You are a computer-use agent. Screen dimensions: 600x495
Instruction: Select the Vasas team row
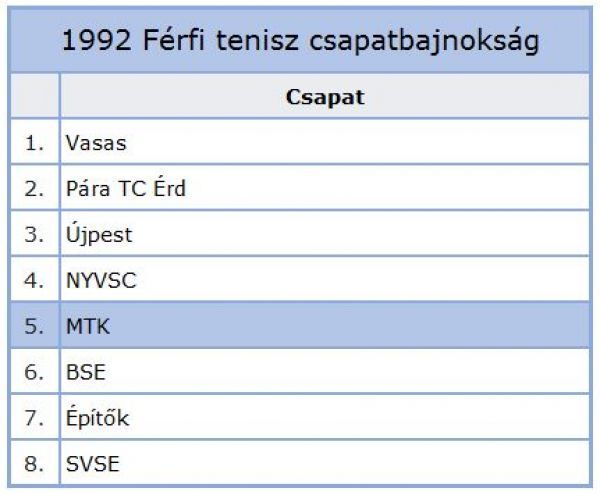[300, 142]
